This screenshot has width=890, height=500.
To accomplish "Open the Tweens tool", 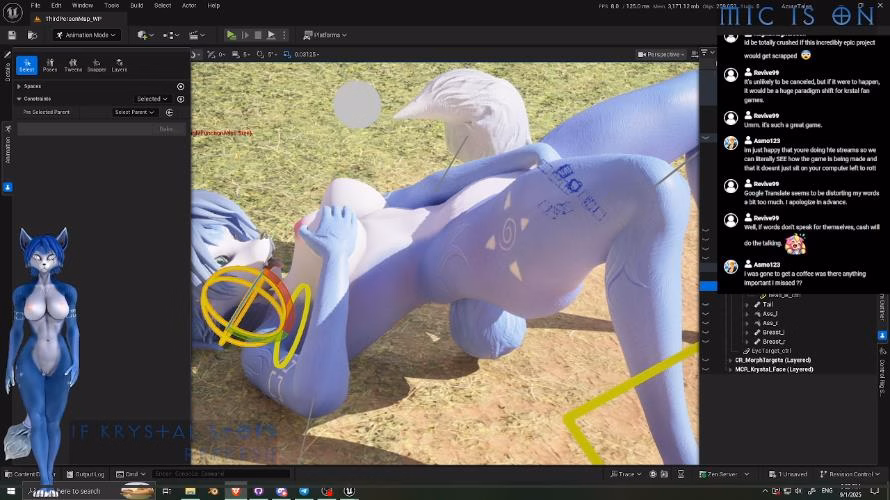I will point(73,65).
